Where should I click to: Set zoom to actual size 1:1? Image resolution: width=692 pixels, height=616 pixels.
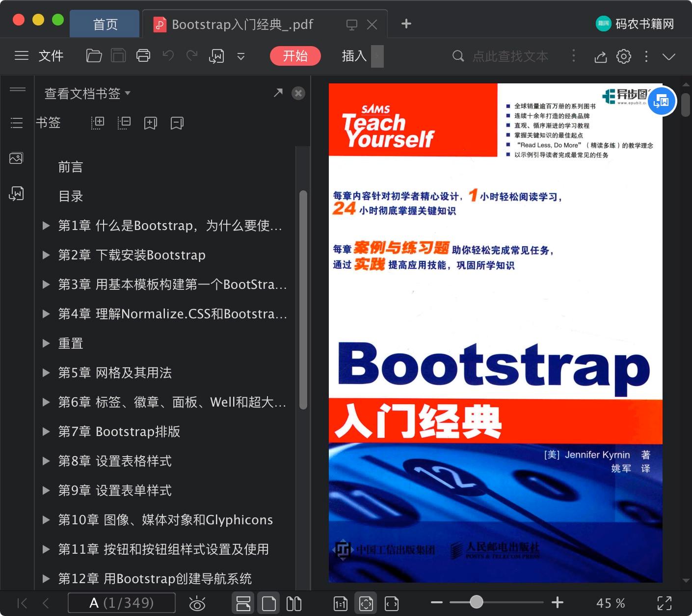coord(341,603)
